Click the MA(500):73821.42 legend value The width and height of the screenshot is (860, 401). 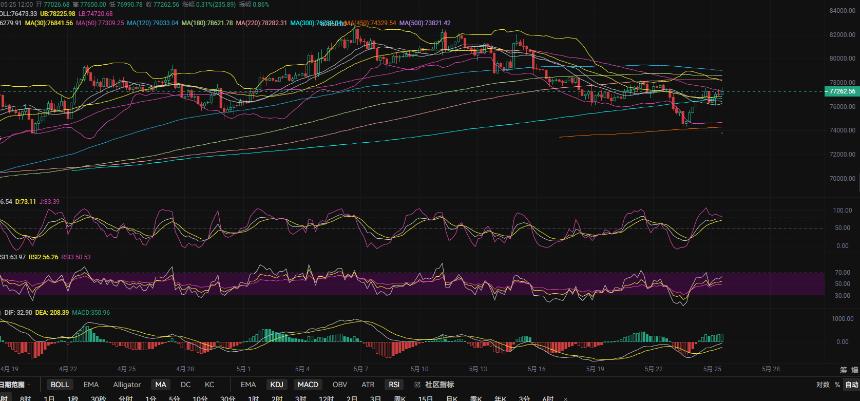pos(425,23)
